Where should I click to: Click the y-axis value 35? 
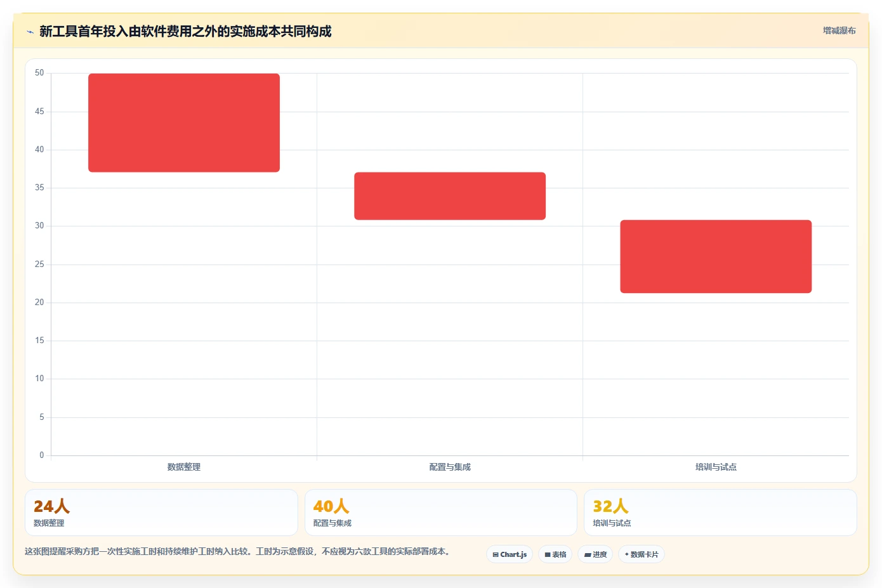pos(39,188)
